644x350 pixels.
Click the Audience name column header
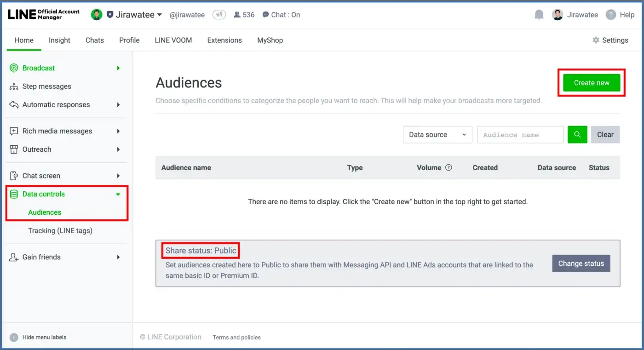186,168
